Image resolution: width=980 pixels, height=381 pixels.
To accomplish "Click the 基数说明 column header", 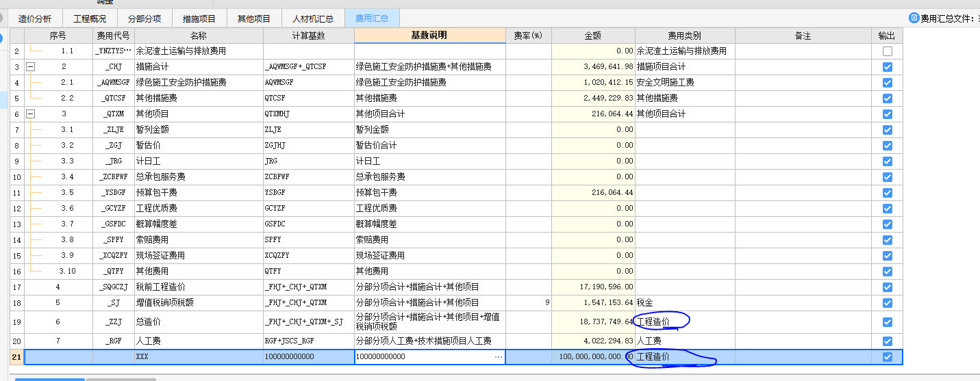I will (x=430, y=36).
